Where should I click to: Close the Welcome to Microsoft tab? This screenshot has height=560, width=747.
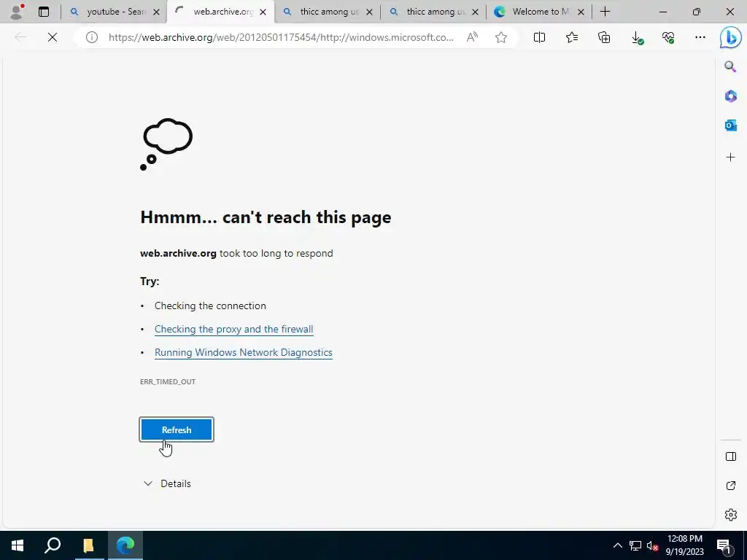(581, 12)
